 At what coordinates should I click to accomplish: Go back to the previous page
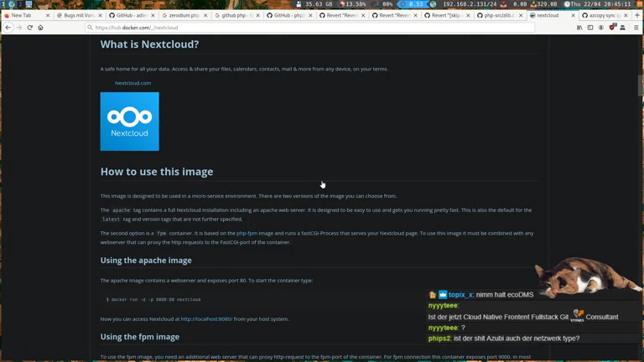pos(8,28)
